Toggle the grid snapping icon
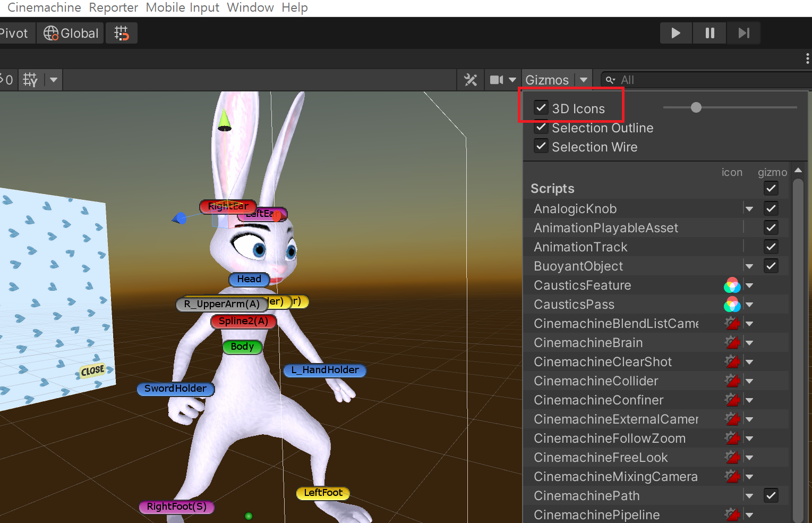812x523 pixels. click(122, 33)
